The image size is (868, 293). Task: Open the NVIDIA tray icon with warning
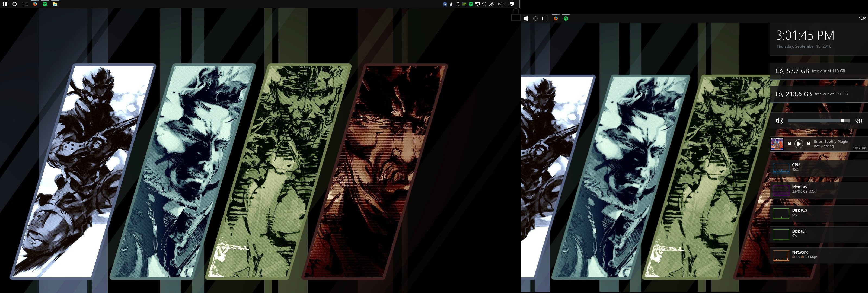click(464, 4)
